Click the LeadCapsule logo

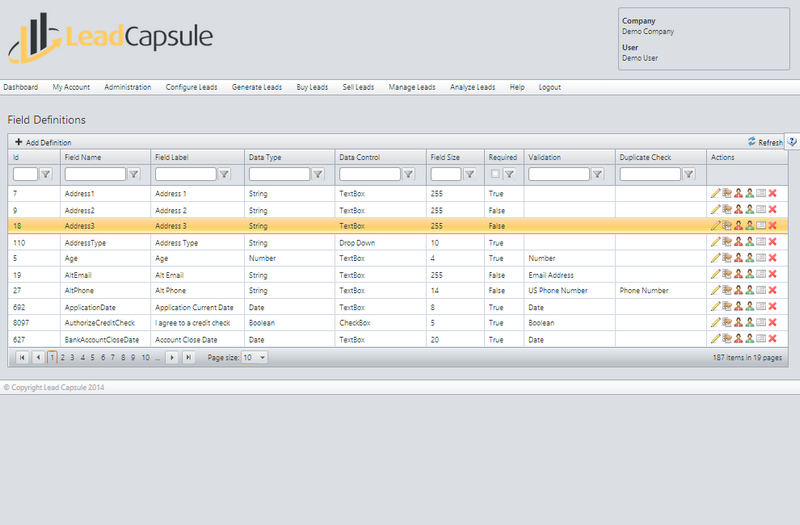[x=111, y=38]
